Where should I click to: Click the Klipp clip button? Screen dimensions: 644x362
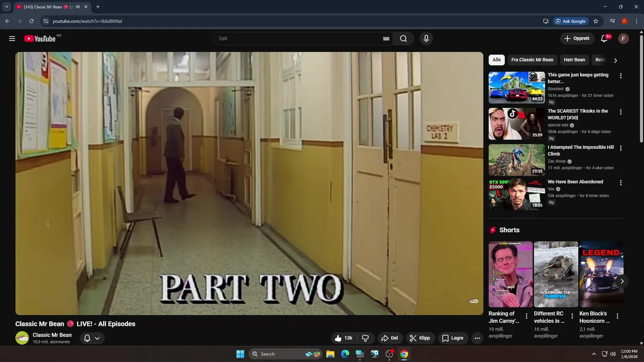[420, 338]
